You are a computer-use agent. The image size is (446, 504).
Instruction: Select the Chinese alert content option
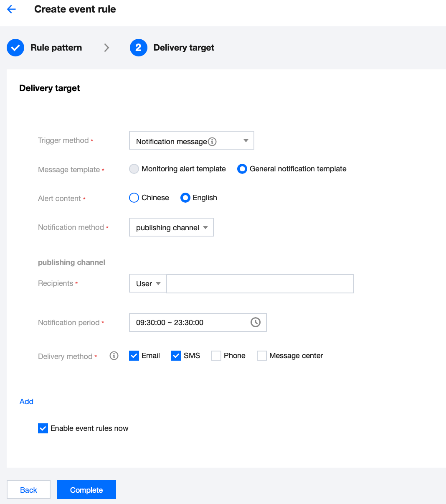[134, 198]
